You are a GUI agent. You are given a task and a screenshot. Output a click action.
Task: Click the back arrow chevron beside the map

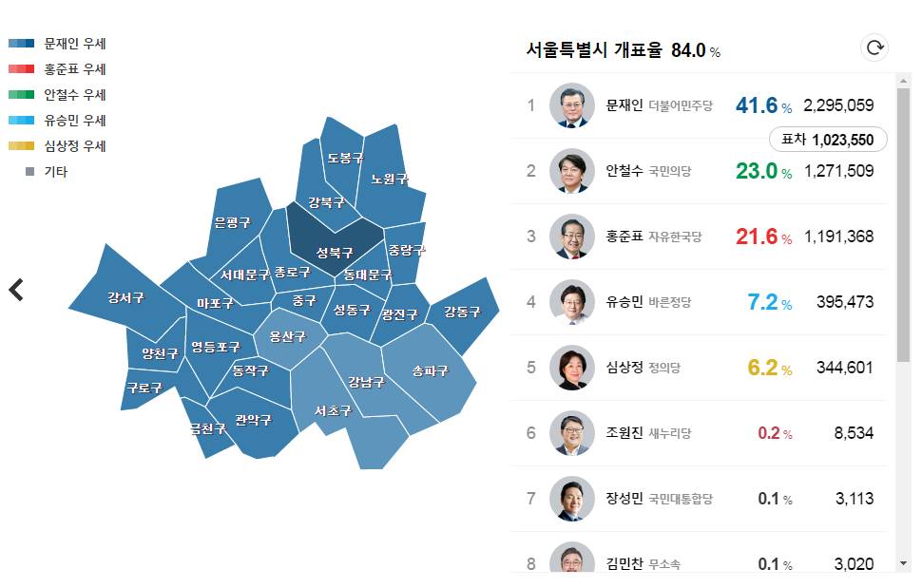coord(16,291)
